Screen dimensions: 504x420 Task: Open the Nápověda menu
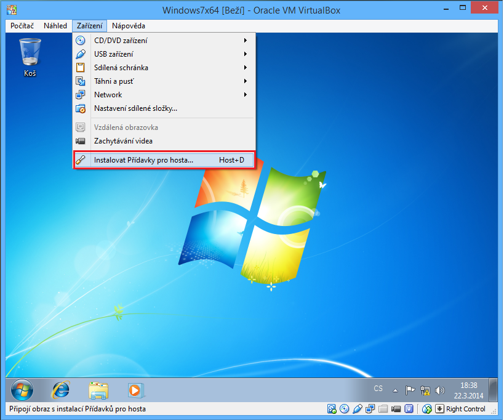128,26
